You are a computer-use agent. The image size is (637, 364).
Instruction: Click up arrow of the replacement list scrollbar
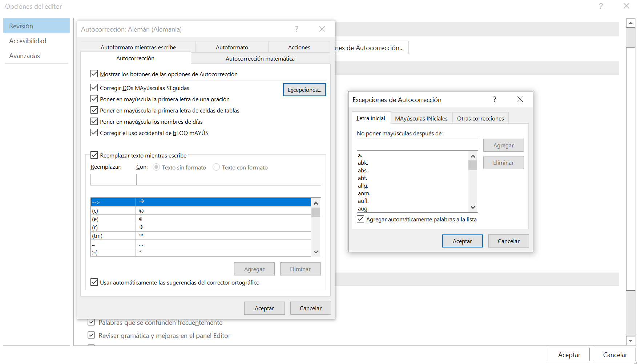pyautogui.click(x=316, y=203)
